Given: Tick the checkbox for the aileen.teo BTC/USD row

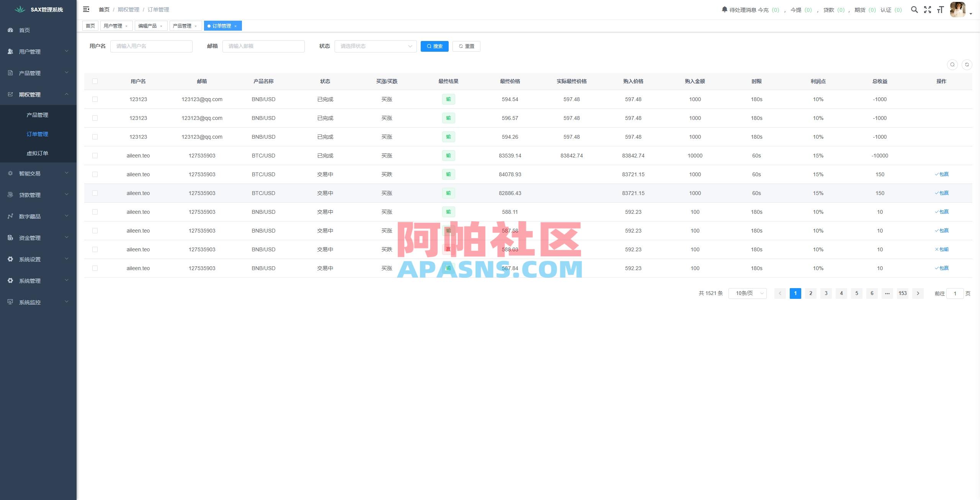Looking at the screenshot, I should coord(95,155).
